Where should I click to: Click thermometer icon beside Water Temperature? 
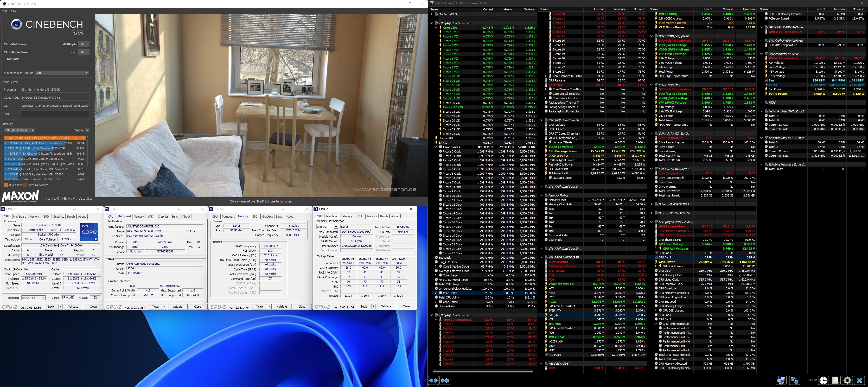pos(766,58)
